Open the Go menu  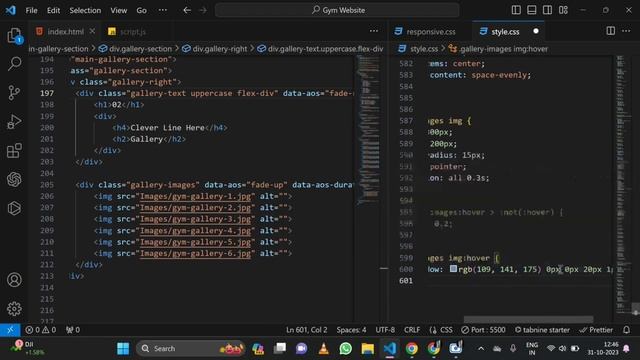(141, 10)
